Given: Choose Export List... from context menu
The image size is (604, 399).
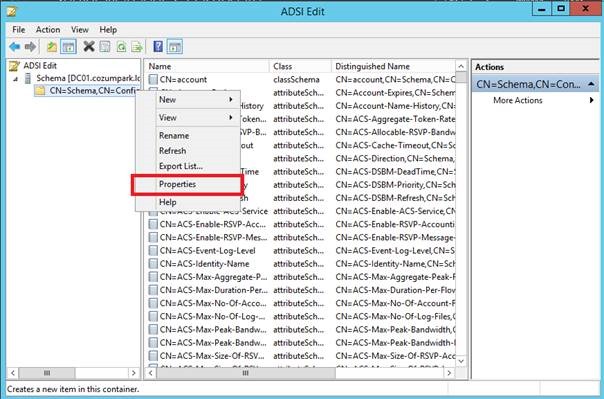Looking at the screenshot, I should [x=188, y=166].
